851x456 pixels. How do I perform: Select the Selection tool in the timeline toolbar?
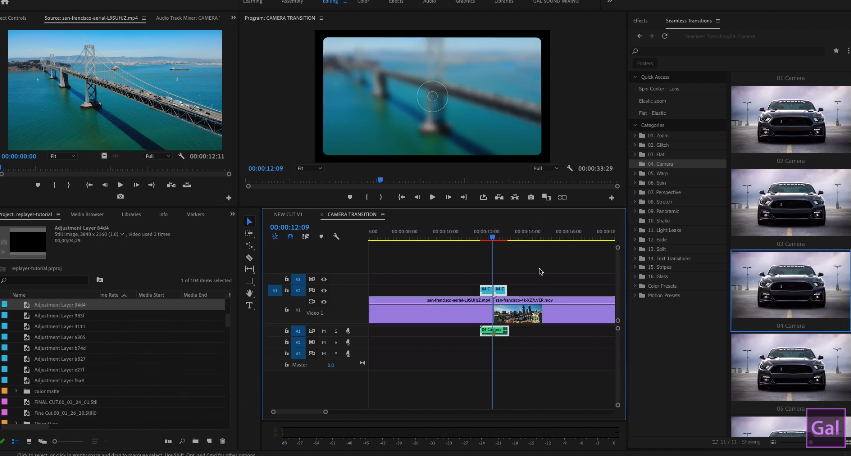pos(250,222)
